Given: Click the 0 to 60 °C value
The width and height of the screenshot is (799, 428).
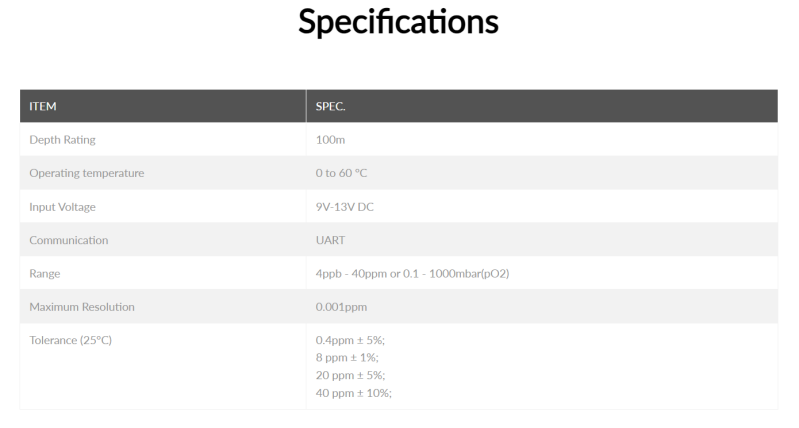Looking at the screenshot, I should coord(341,173).
